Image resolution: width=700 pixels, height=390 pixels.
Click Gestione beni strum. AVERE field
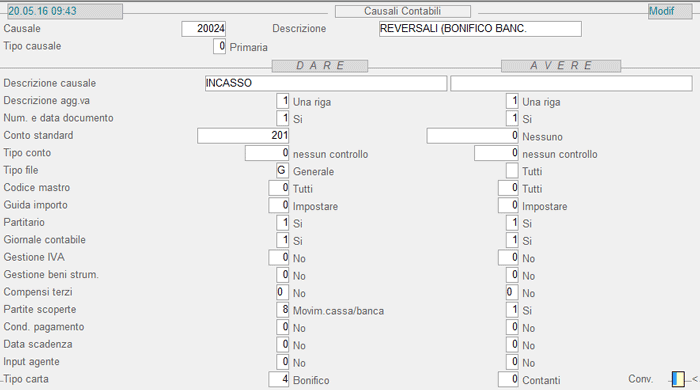(x=512, y=274)
